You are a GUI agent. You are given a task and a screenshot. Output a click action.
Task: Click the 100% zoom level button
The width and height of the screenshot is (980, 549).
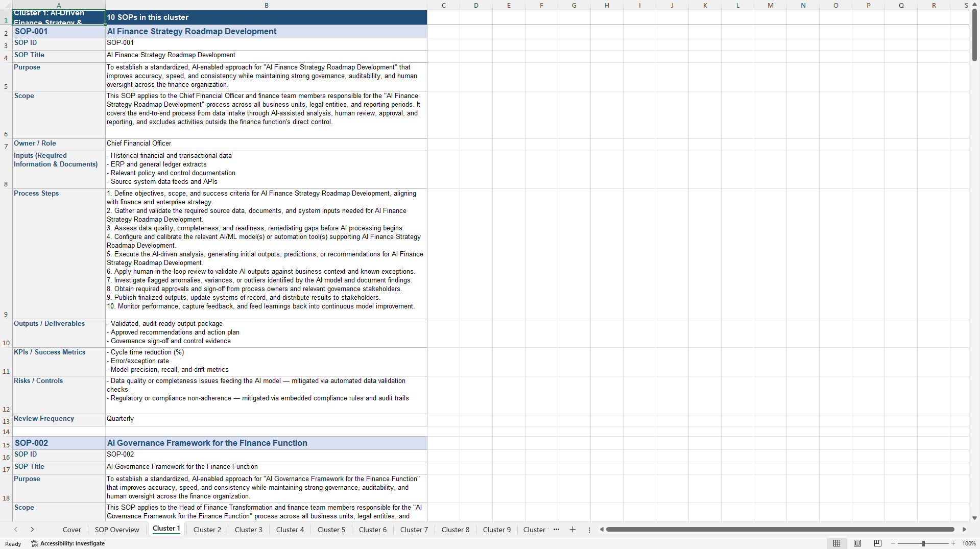click(969, 543)
